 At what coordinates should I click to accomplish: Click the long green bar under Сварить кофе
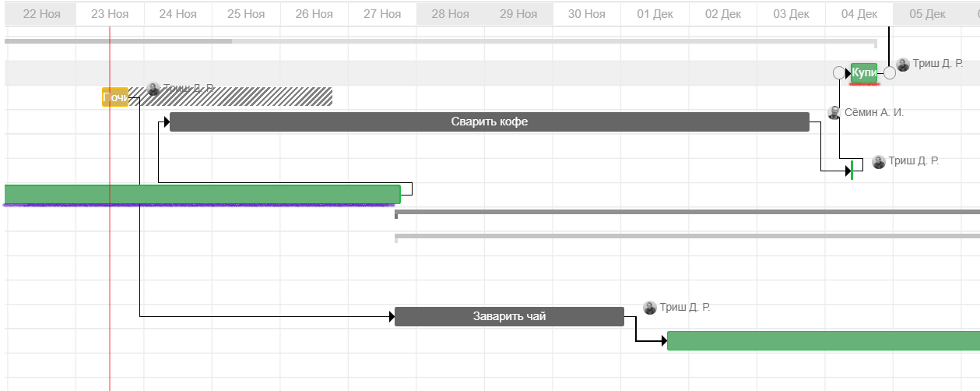(202, 194)
